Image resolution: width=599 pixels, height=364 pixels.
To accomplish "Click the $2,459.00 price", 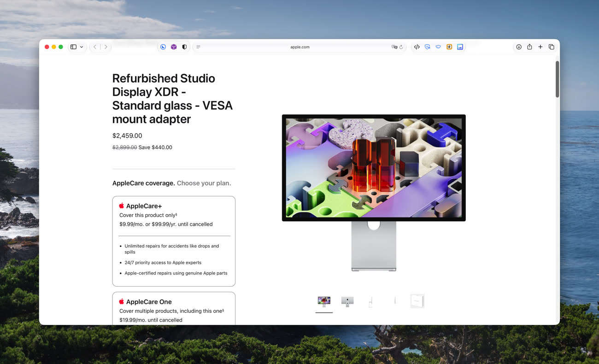I will [127, 136].
